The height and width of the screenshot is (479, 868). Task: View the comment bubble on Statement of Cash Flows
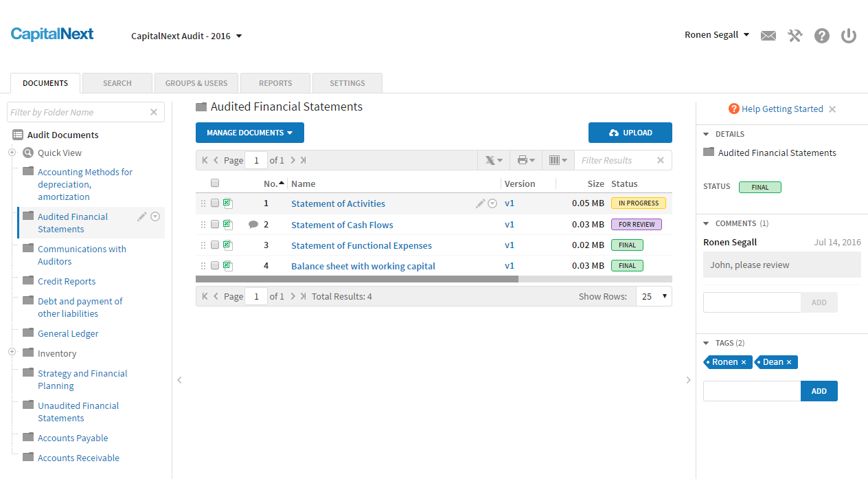(253, 223)
